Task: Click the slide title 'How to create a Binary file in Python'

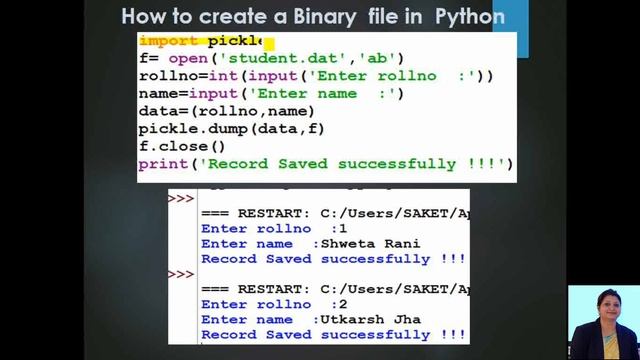Action: coord(313,17)
